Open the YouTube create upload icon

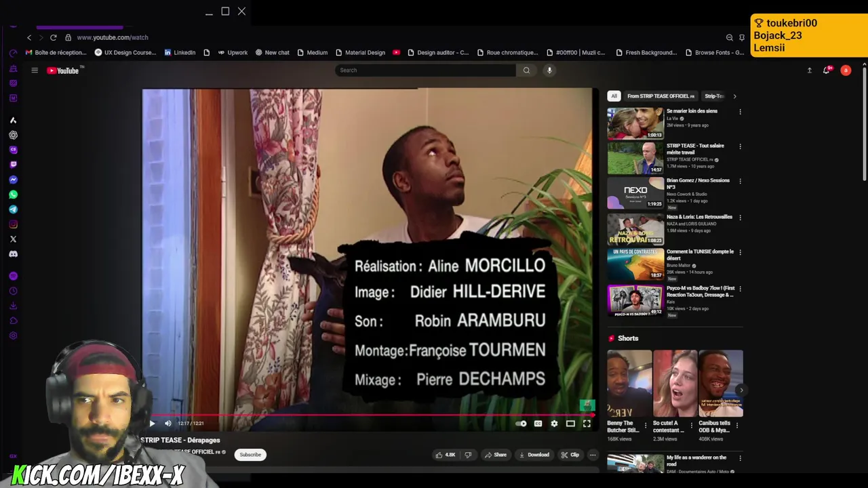(x=809, y=70)
